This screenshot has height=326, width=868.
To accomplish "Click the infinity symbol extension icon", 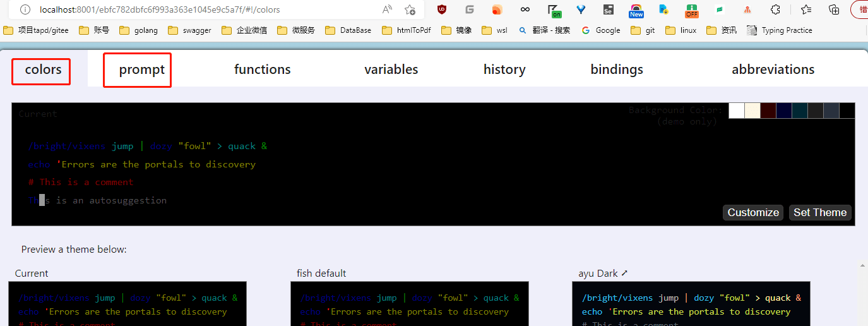I will (525, 9).
